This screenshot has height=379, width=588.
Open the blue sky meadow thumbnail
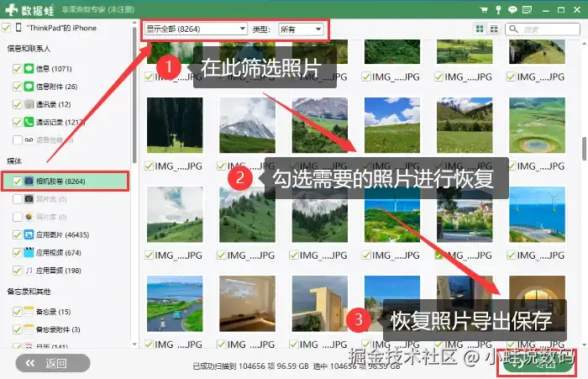(x=392, y=125)
